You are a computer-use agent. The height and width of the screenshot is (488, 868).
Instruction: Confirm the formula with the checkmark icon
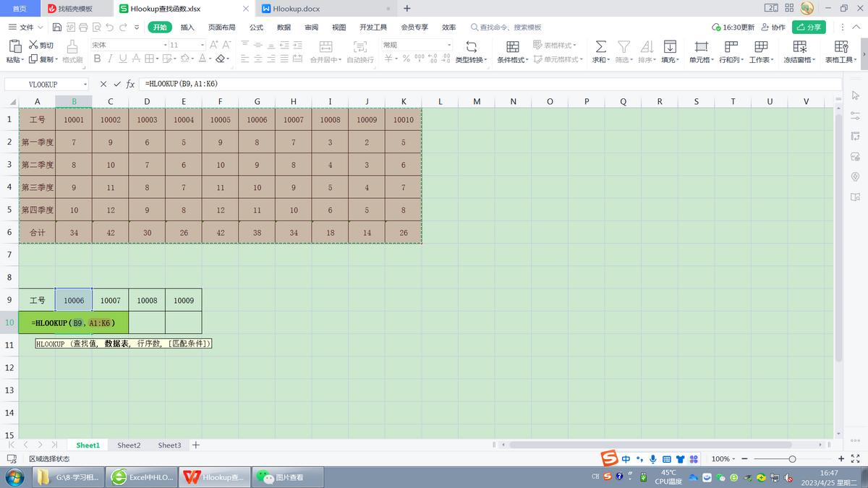116,83
